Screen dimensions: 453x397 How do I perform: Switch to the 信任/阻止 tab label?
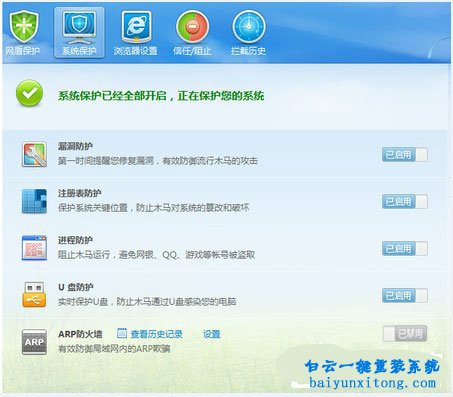(192, 51)
